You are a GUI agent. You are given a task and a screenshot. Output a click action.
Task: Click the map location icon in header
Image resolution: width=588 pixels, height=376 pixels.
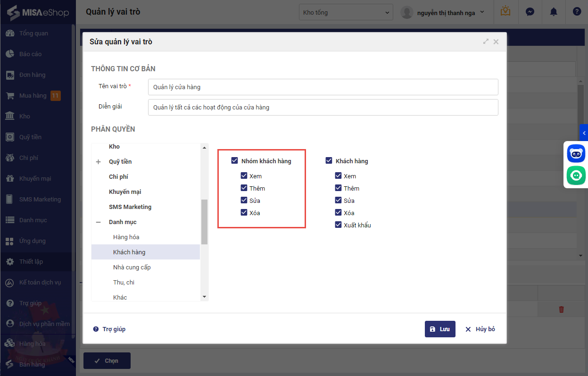[505, 12]
